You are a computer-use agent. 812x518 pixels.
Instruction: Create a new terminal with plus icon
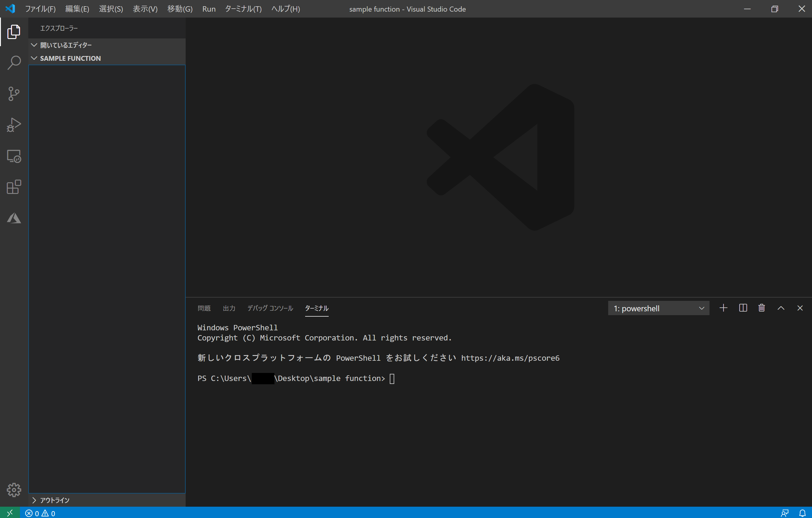(723, 308)
